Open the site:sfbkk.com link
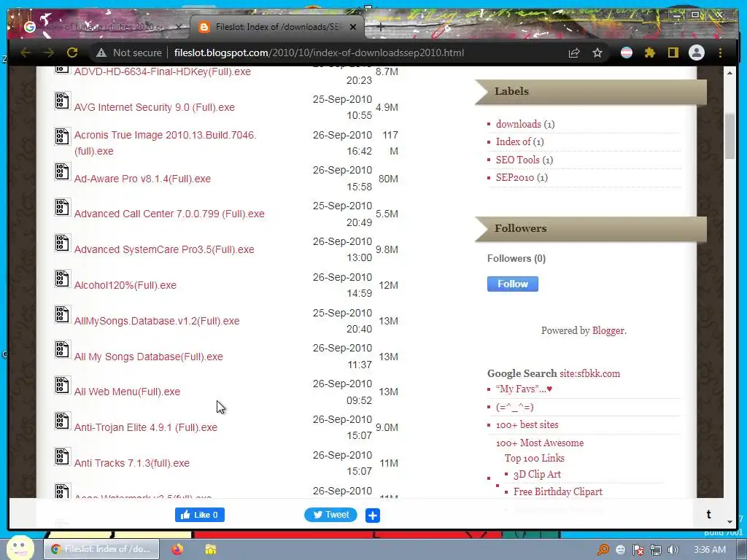 pyautogui.click(x=589, y=373)
